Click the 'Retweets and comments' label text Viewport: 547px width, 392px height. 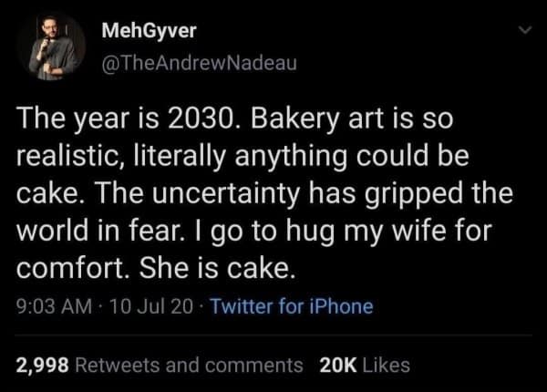(x=191, y=365)
